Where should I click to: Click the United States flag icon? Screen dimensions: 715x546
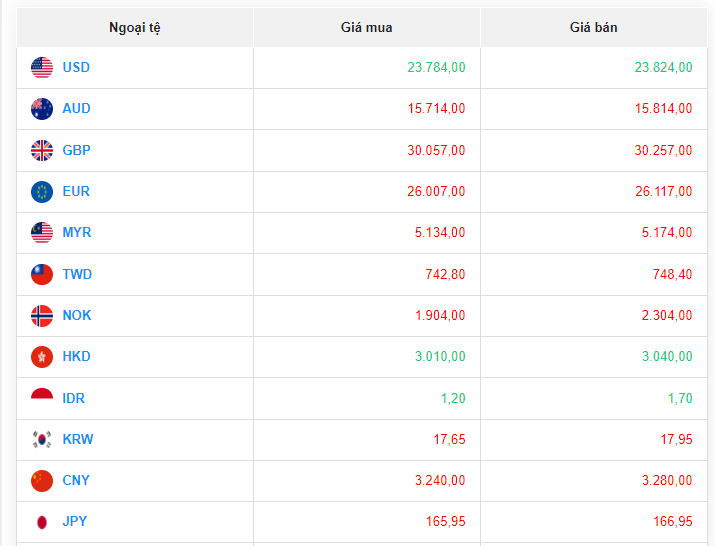(x=42, y=68)
